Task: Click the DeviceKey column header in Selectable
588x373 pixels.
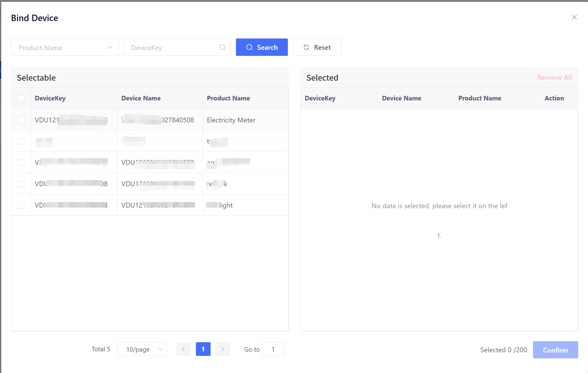Action: point(50,98)
